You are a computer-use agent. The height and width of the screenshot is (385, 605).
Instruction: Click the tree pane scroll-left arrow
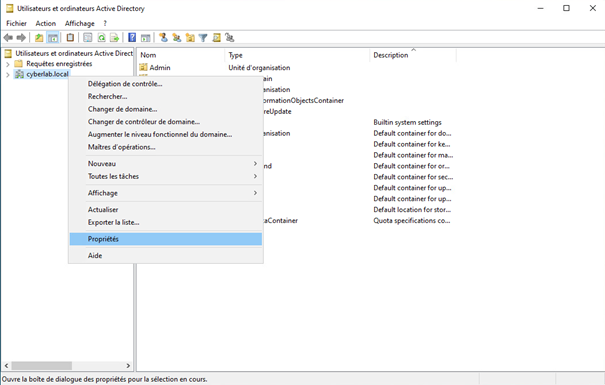(6, 365)
